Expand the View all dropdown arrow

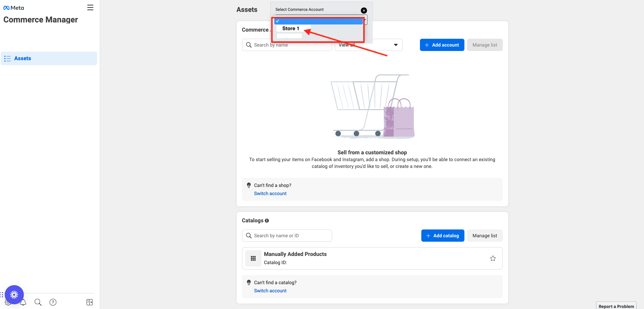tap(395, 45)
